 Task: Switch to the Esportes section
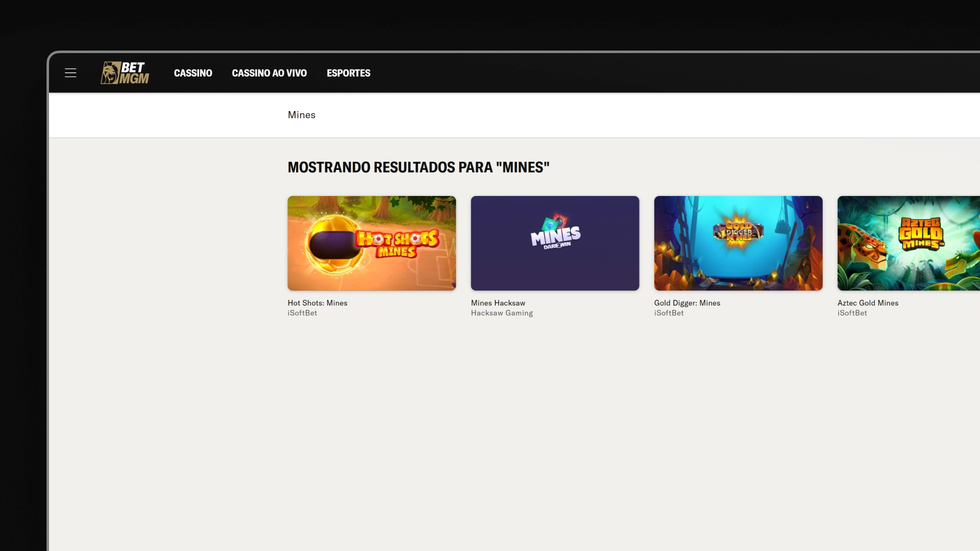point(348,73)
